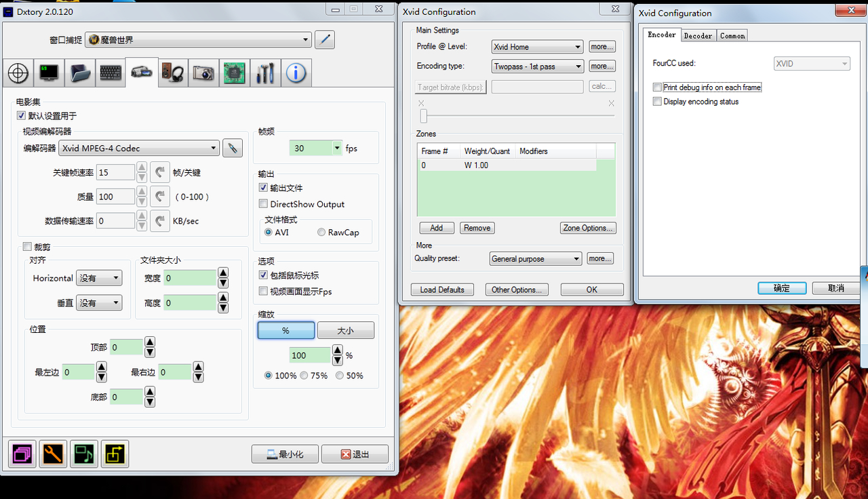
Task: Open the keyboard hotkey tab in Dxtory
Action: click(x=111, y=73)
